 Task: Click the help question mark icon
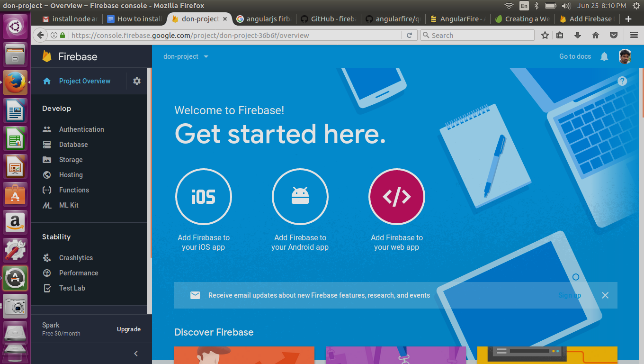click(622, 81)
